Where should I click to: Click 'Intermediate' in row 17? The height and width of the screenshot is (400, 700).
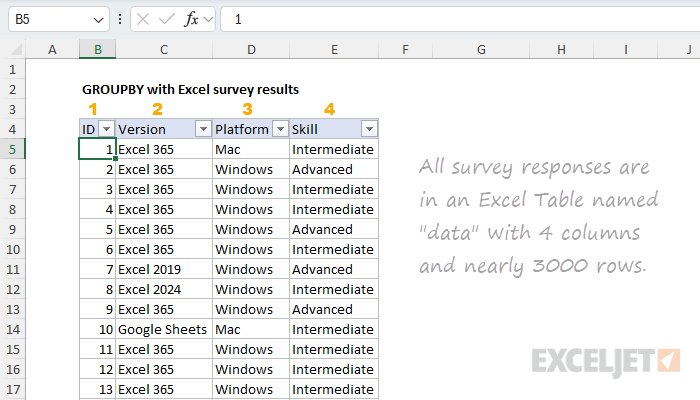[333, 389]
